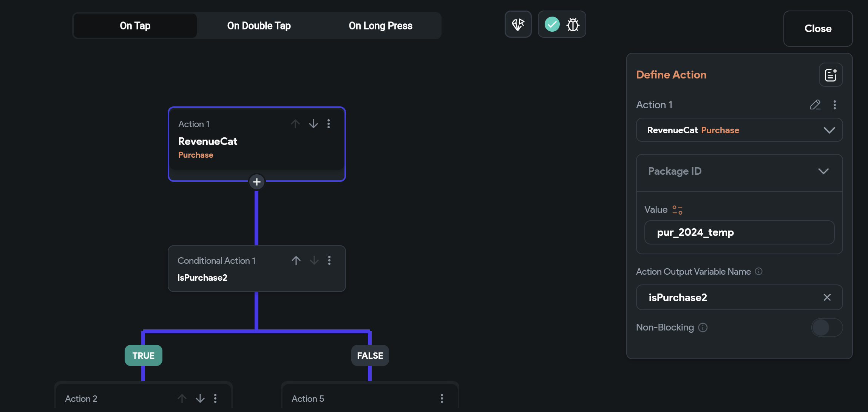Open three-dot menu on Action 2 card
Screen dimensions: 868x412
(215, 398)
